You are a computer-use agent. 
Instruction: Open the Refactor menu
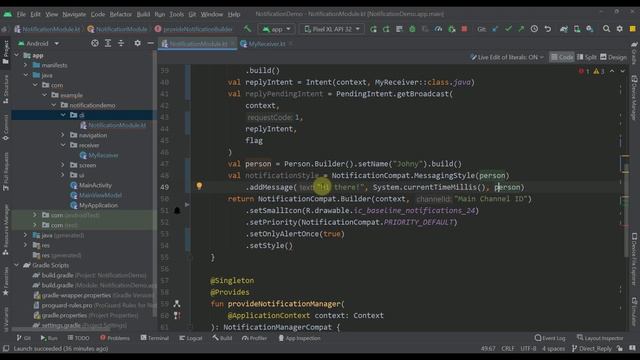120,14
